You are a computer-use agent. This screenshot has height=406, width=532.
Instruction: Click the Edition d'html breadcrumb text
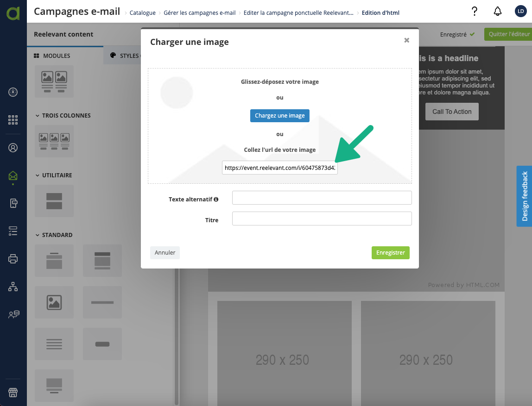380,13
